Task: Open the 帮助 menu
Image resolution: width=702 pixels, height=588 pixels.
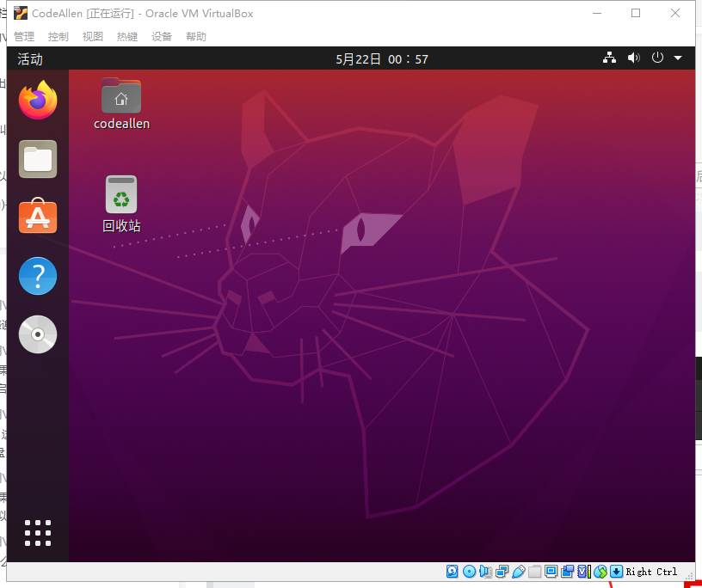Action: click(x=196, y=36)
